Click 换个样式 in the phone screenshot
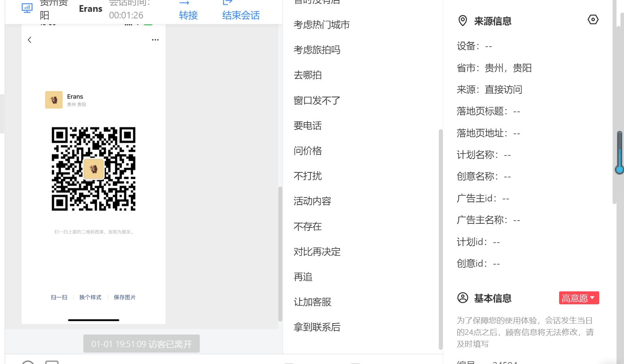The width and height of the screenshot is (624, 364). pyautogui.click(x=90, y=297)
